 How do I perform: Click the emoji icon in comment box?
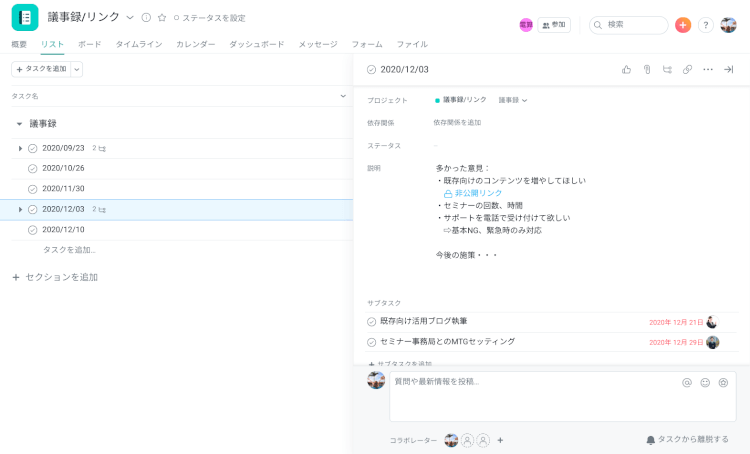coord(705,382)
